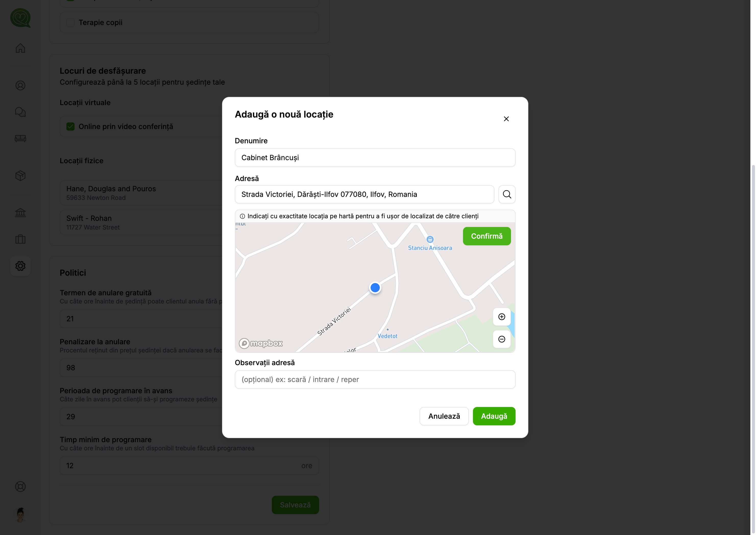Click the Observații adresă input field
The image size is (756, 535).
[374, 379]
